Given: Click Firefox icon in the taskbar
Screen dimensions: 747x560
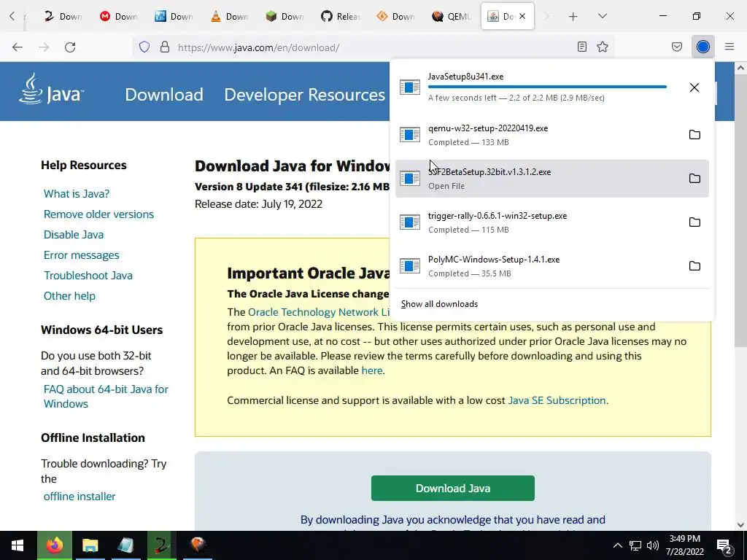Looking at the screenshot, I should (x=54, y=545).
